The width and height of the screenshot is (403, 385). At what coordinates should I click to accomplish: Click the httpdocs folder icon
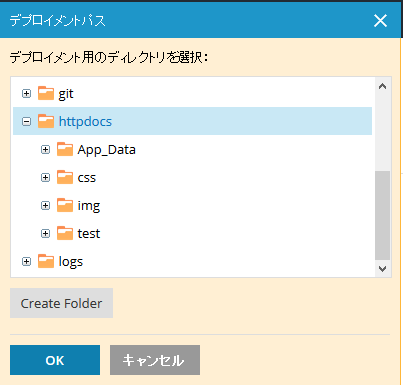click(46, 121)
